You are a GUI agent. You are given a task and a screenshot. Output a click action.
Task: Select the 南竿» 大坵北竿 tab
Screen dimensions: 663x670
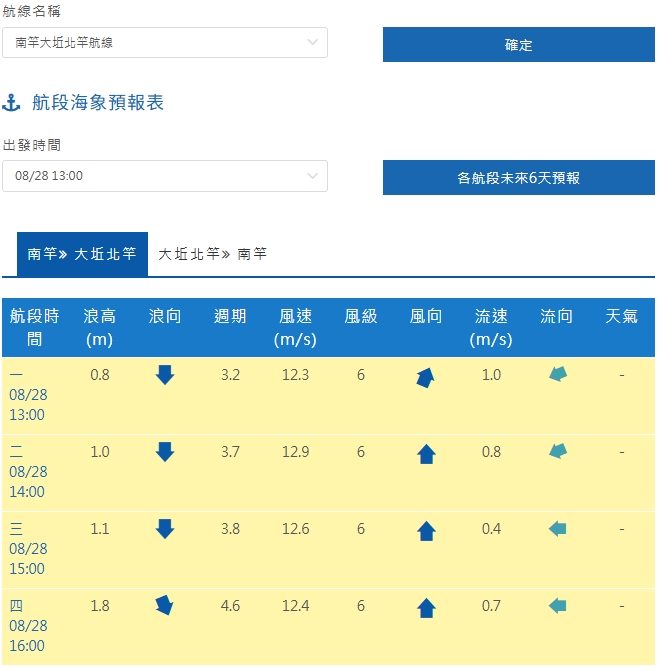(x=82, y=254)
